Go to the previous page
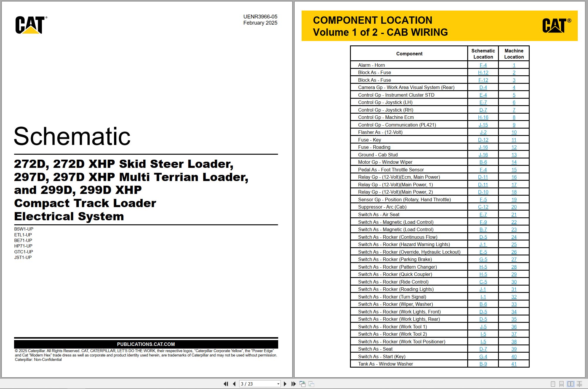 tap(234, 384)
